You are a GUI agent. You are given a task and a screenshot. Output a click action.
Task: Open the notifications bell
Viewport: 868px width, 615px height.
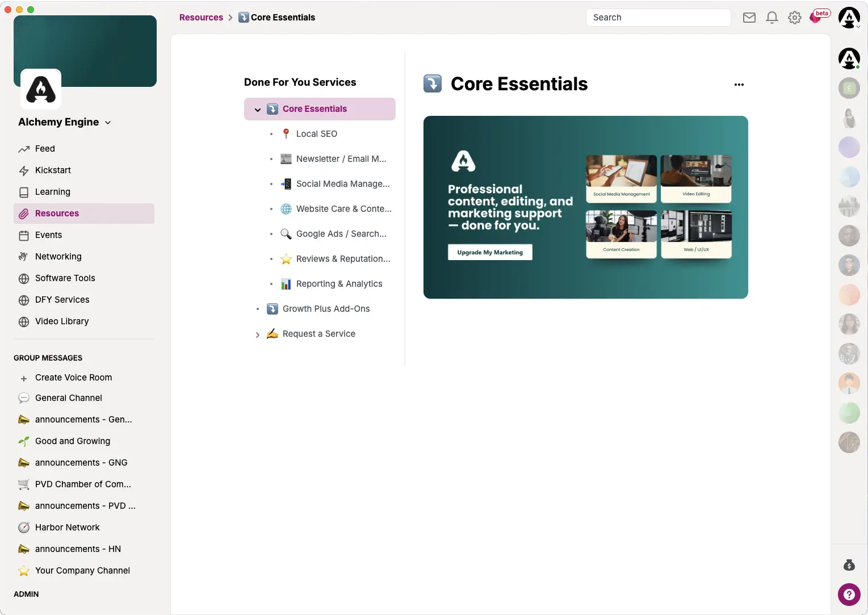(x=771, y=18)
